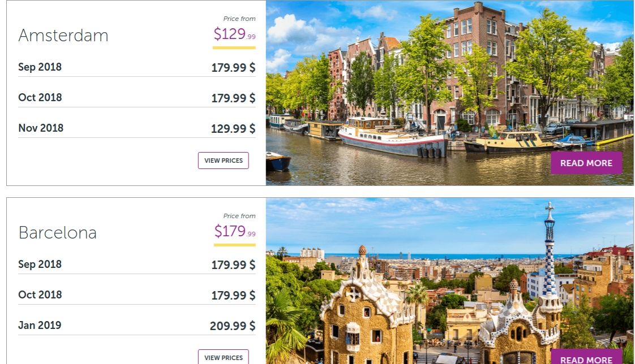635x364 pixels.
Task: Click the white houseboat in Amsterdam photo
Action: pyautogui.click(x=393, y=137)
